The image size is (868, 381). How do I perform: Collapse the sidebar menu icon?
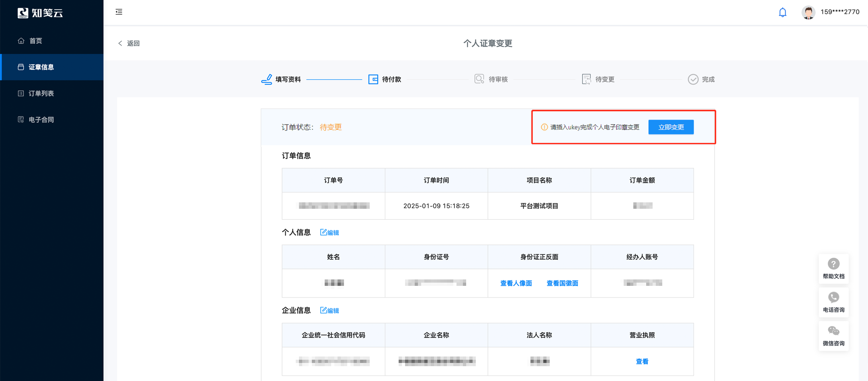(119, 12)
